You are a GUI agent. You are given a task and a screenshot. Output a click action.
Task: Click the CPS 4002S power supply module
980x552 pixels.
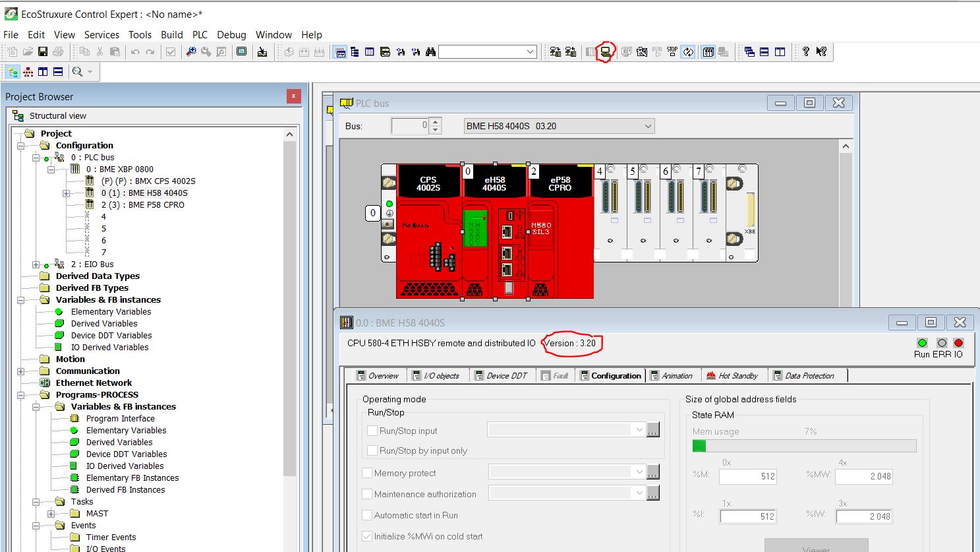[x=429, y=231]
